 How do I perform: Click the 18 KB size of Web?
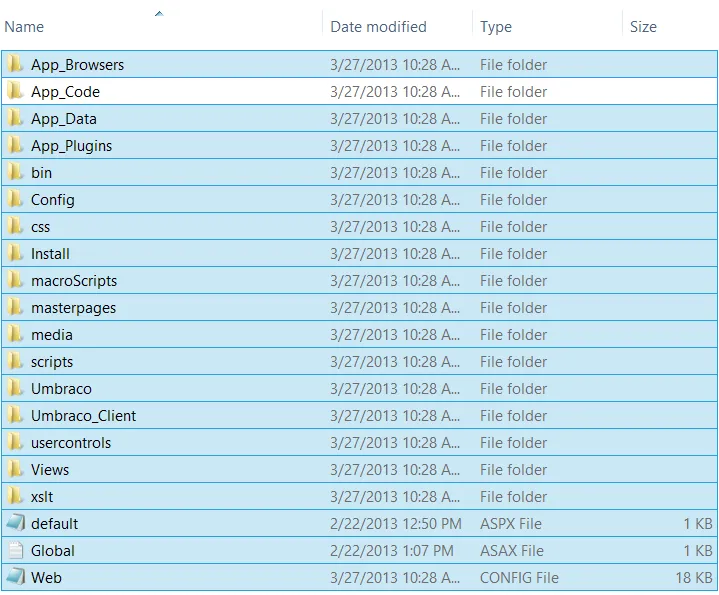click(693, 578)
